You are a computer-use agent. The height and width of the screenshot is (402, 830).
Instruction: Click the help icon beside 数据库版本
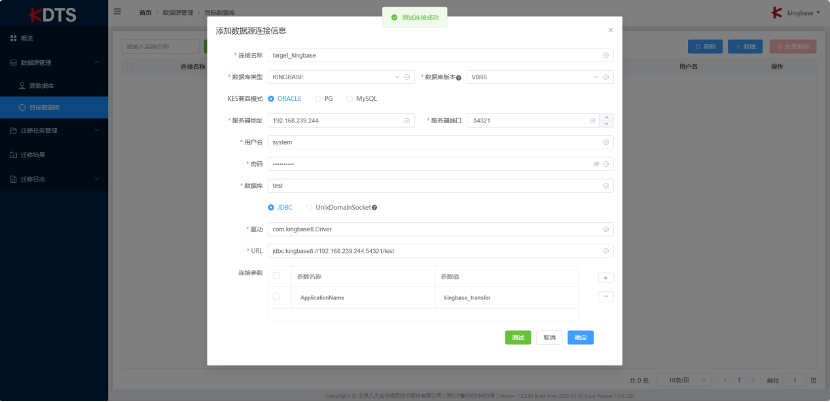click(459, 77)
